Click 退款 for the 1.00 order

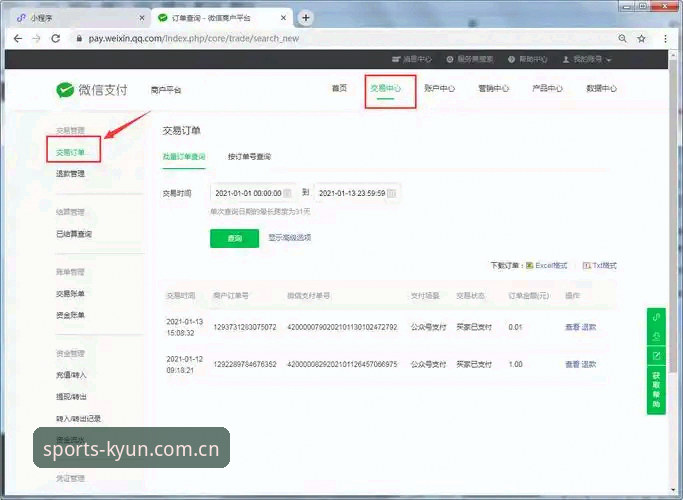tap(589, 364)
